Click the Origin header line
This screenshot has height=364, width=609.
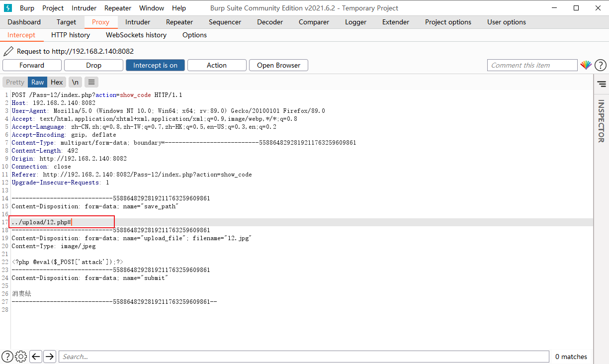pyautogui.click(x=69, y=159)
